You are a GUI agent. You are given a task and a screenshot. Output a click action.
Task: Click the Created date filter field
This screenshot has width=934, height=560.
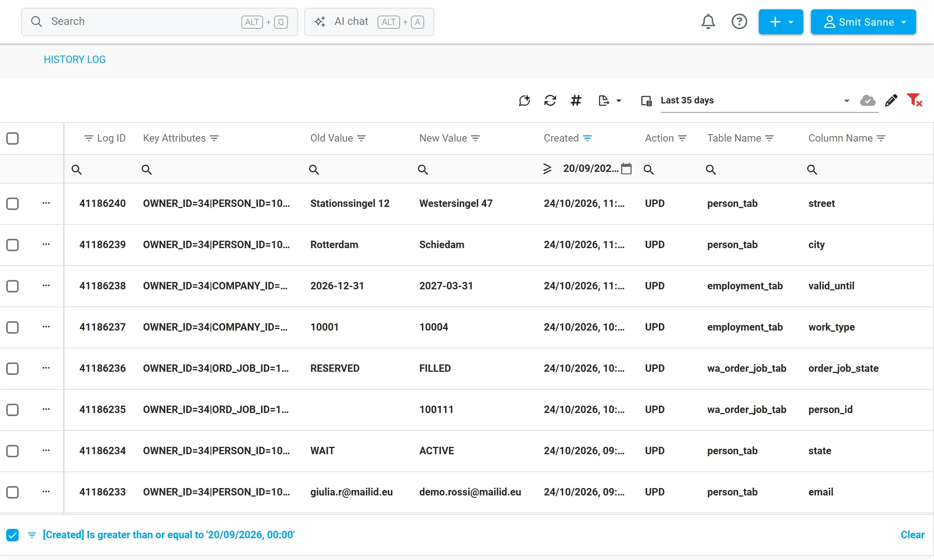(x=591, y=169)
